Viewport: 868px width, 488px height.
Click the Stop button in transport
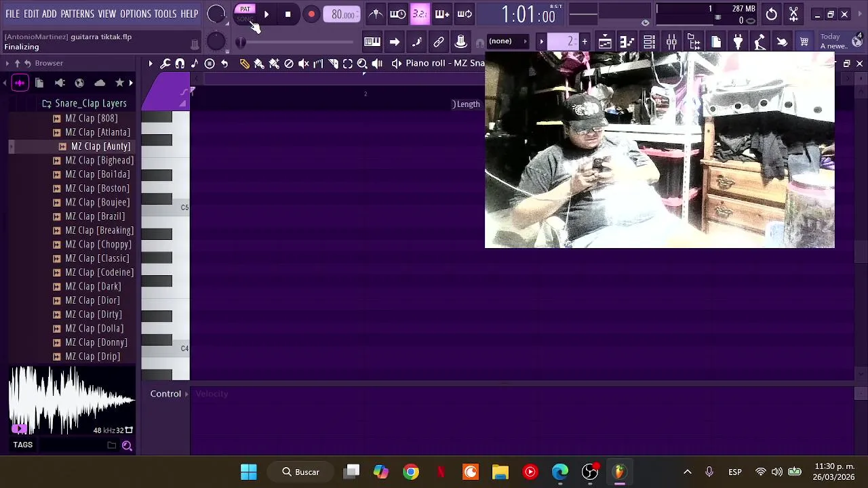[288, 14]
